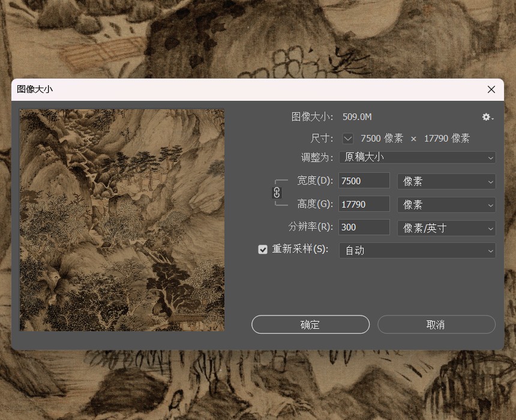Open the gear settings menu in dialog
Viewport: 516px width, 420px height.
tap(487, 117)
